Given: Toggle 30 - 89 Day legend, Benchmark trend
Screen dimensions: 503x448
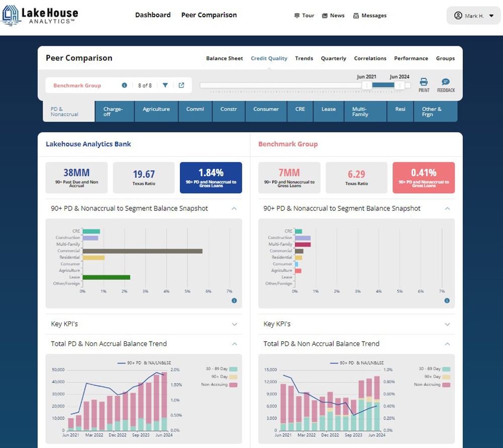Looking at the screenshot, I should coord(434,369).
